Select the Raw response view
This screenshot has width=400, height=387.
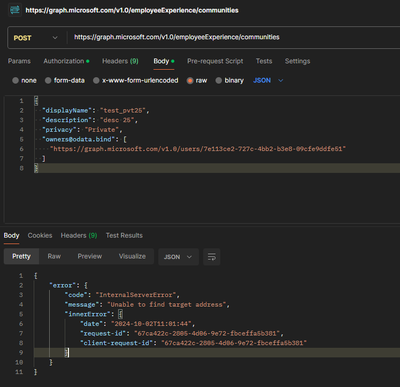tap(54, 256)
